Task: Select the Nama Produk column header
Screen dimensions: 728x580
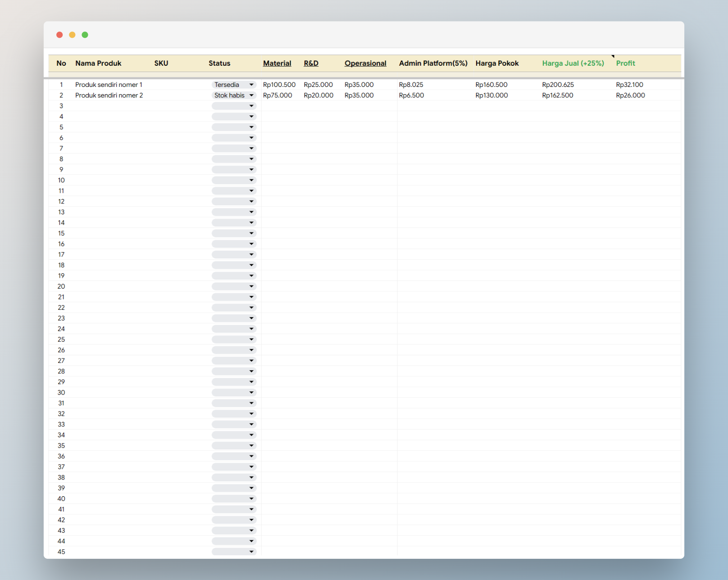Action: 98,63
